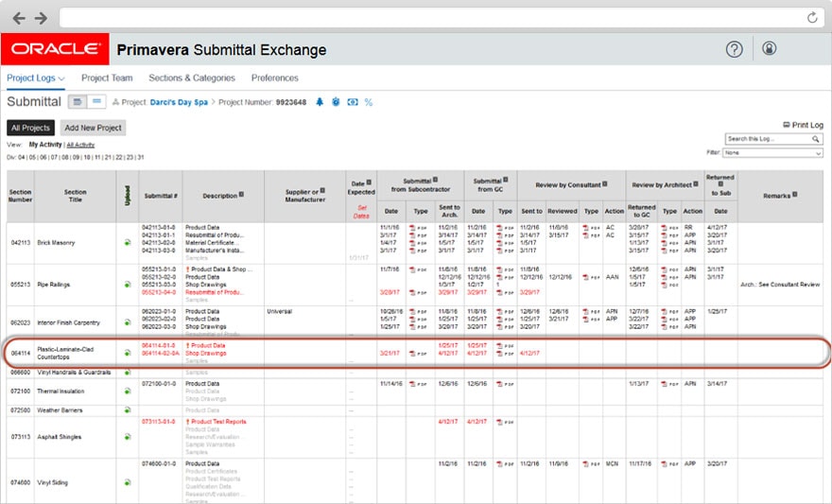Expand the Description column info marker
This screenshot has width=832, height=504.
point(242,194)
